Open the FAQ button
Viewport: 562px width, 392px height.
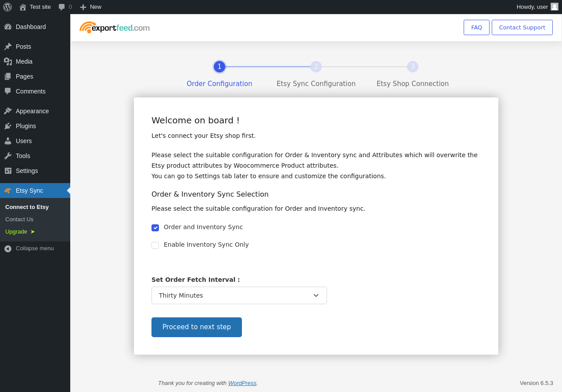[476, 27]
